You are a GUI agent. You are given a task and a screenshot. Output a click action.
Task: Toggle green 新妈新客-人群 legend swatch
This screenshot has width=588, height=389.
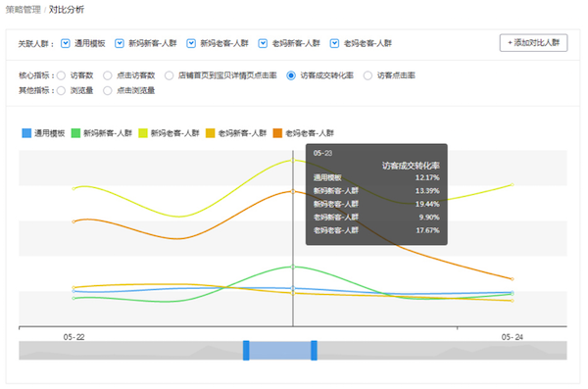75,133
